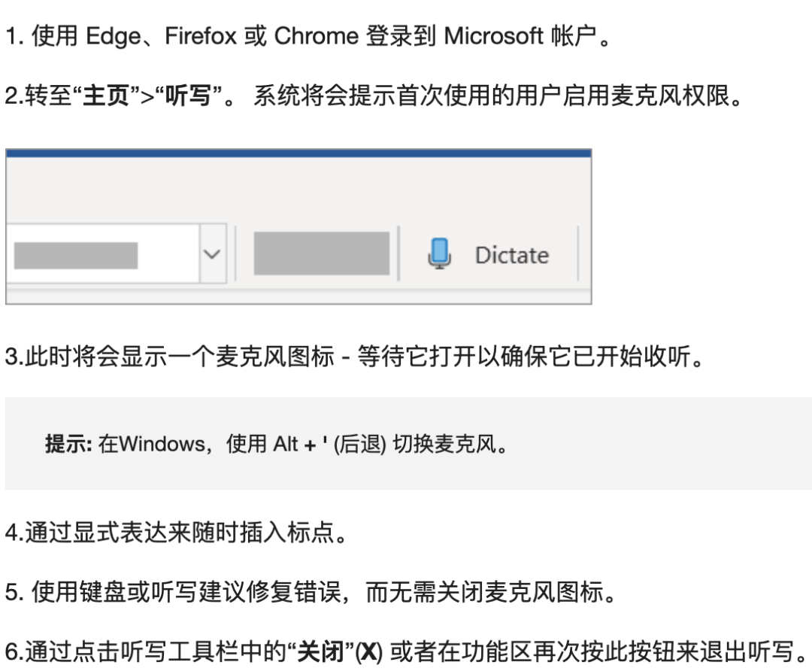Click the Dictate label text
The image size is (812, 671).
coord(512,255)
